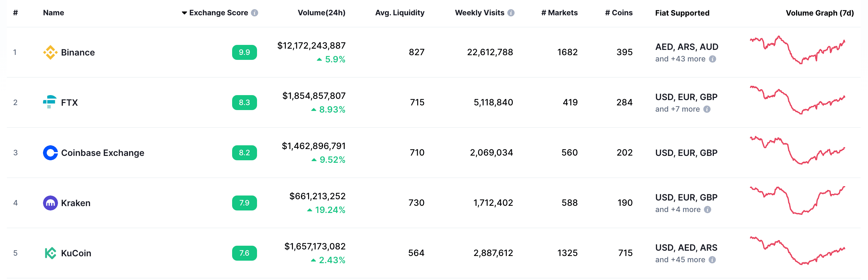
Task: Click the 'and +45 more' fiat text
Action: click(680, 260)
